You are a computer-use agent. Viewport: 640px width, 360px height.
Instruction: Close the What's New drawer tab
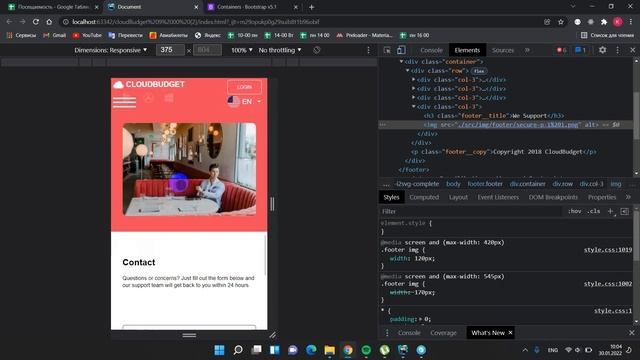[x=510, y=333]
